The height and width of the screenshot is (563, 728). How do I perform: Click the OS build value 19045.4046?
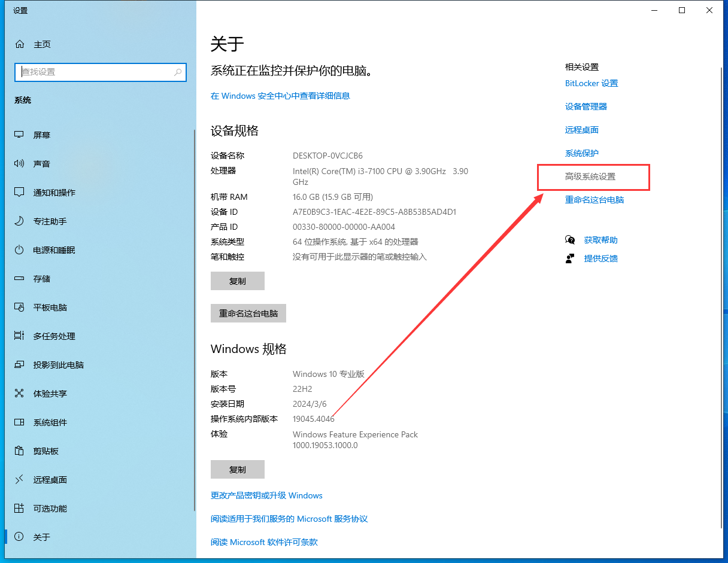314,419
